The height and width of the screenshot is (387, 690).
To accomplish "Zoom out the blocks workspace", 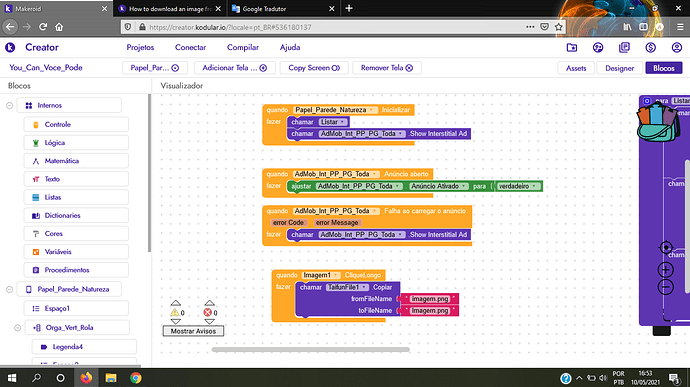I will pyautogui.click(x=666, y=287).
